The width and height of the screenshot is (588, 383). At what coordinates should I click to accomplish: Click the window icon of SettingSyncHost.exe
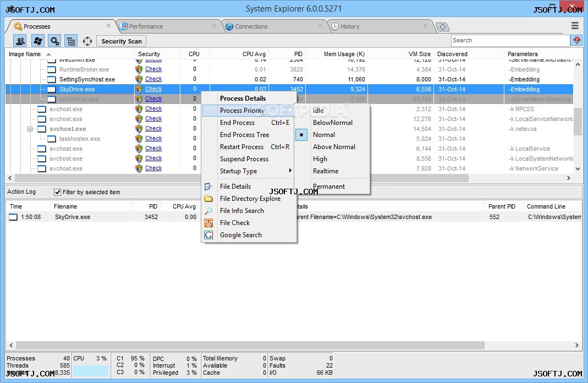52,80
